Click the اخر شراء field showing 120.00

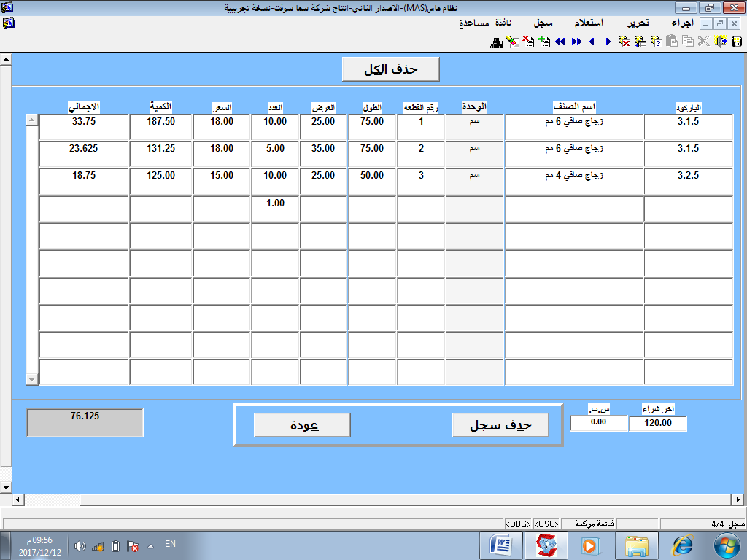(x=657, y=423)
